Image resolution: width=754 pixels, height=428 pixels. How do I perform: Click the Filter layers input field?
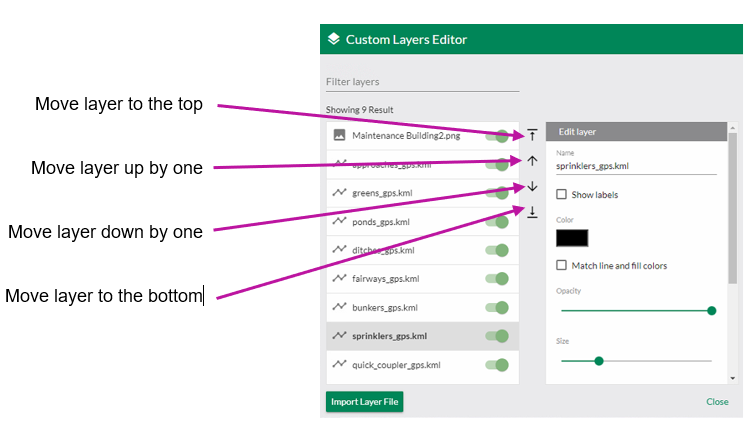(x=422, y=82)
